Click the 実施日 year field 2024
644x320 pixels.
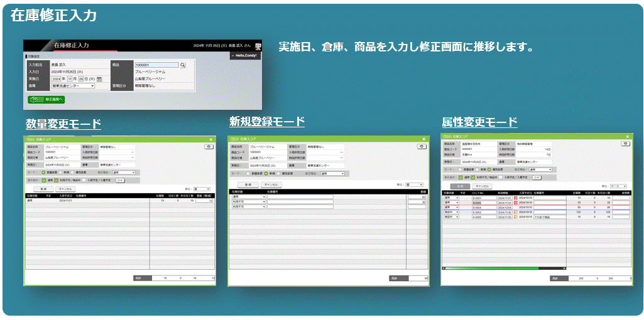56,79
